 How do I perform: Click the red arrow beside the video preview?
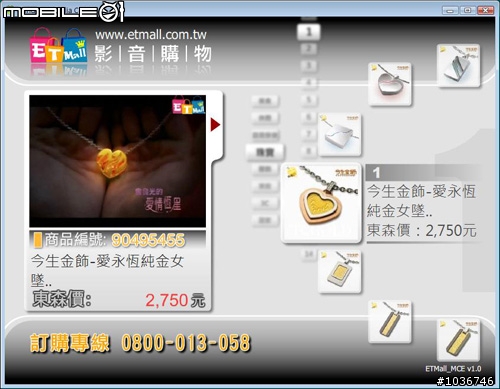click(x=215, y=125)
